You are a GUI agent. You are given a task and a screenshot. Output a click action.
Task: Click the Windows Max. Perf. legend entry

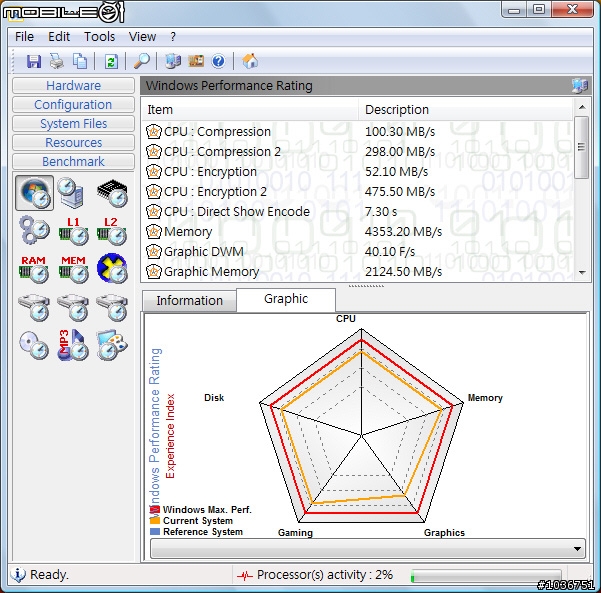coord(201,510)
